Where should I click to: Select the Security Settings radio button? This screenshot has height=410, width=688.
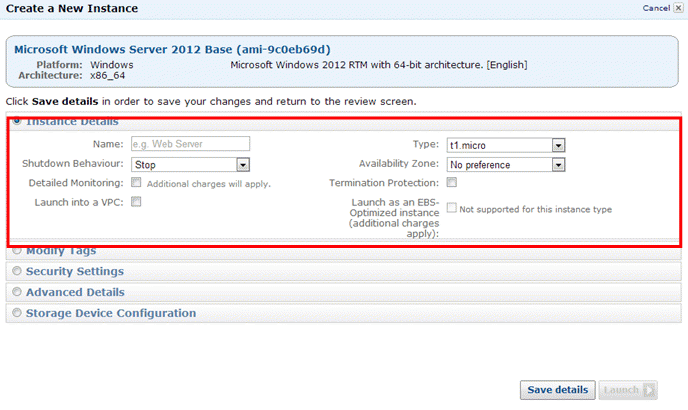tap(17, 271)
